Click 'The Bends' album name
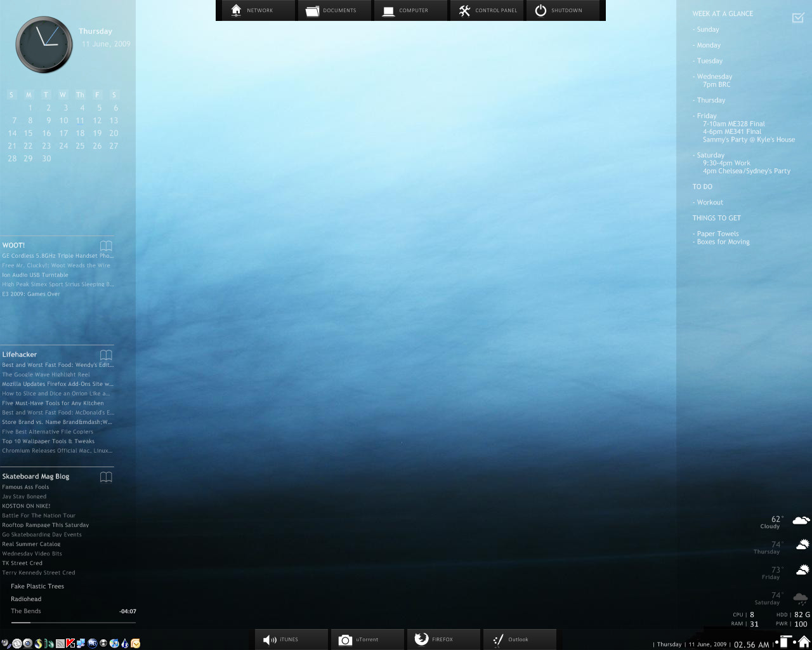This screenshot has height=650, width=812. pos(26,611)
